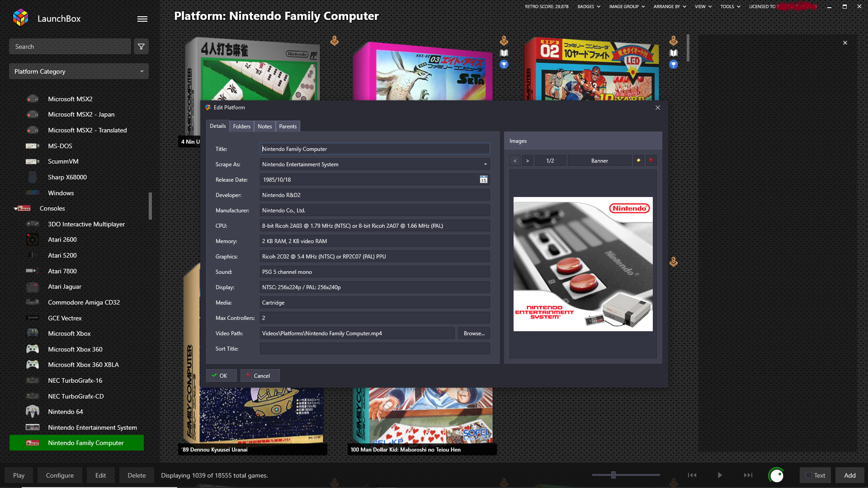Browse for a platform video file

474,333
